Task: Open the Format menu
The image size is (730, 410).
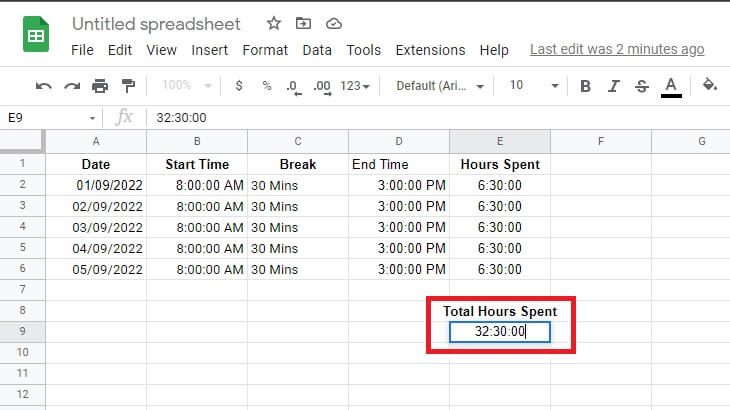Action: pos(265,50)
